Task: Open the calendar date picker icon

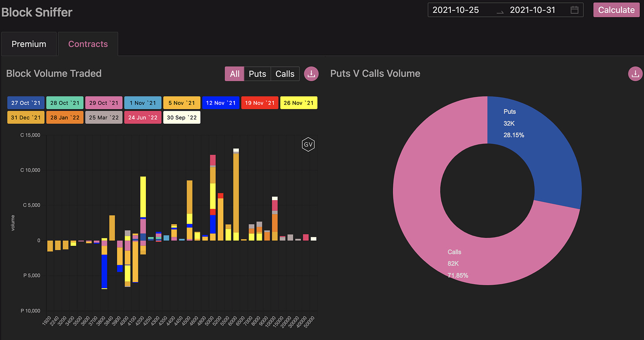Action: click(574, 10)
